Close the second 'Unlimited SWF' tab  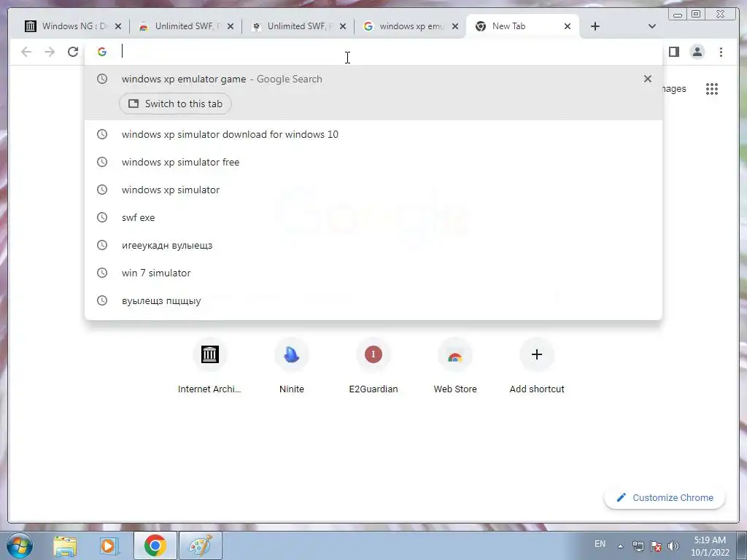[343, 26]
